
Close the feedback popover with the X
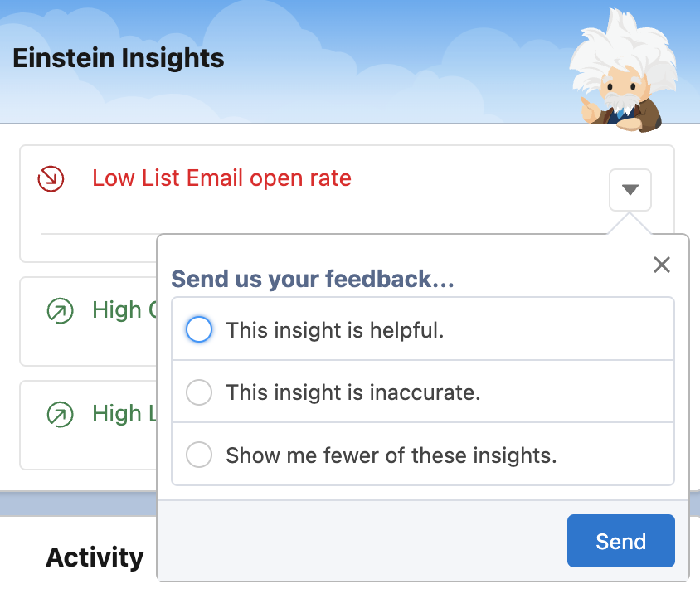point(661,265)
